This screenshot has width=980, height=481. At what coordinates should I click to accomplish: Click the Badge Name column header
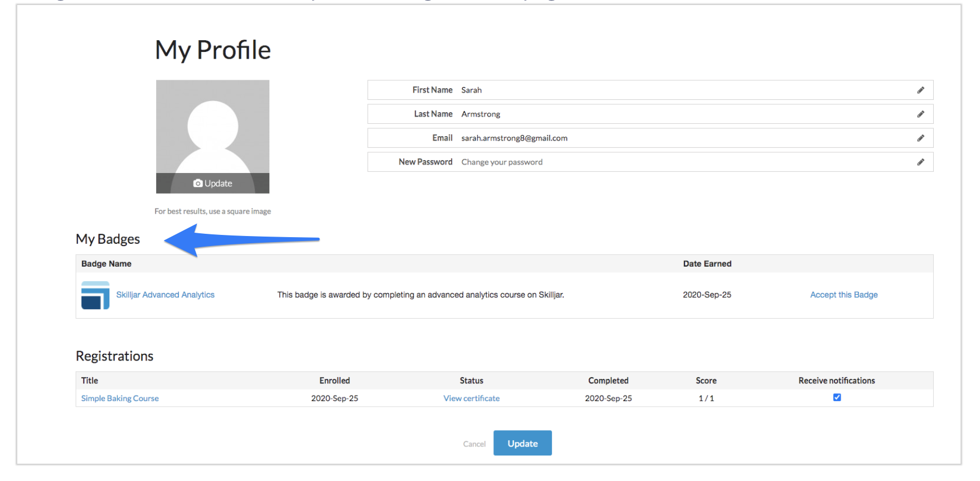[106, 264]
